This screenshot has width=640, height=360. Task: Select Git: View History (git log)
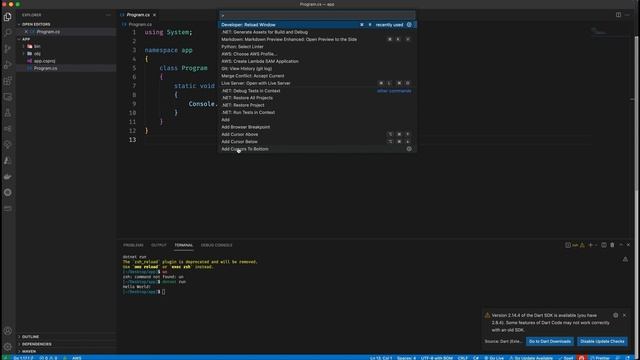(x=318, y=69)
